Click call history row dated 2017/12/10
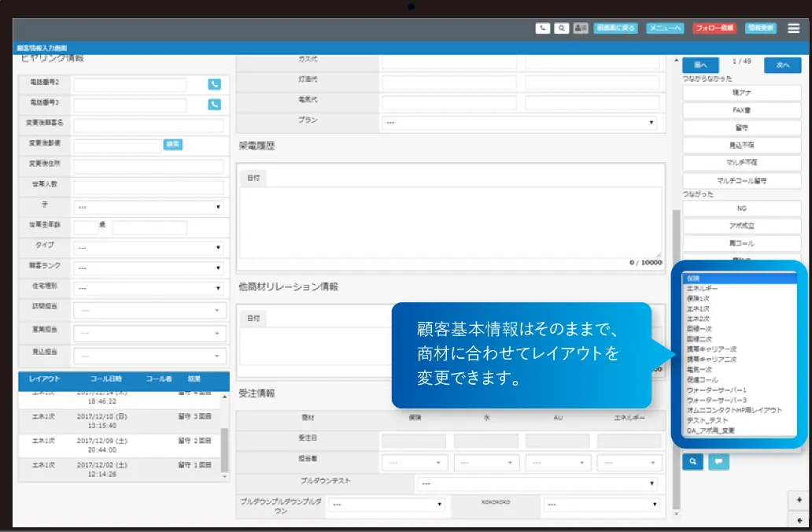 120,420
